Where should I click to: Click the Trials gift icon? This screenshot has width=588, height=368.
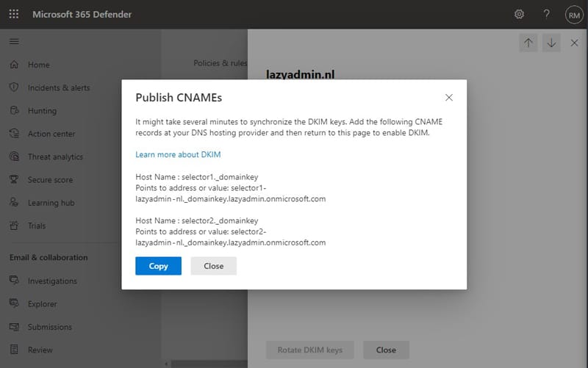14,226
